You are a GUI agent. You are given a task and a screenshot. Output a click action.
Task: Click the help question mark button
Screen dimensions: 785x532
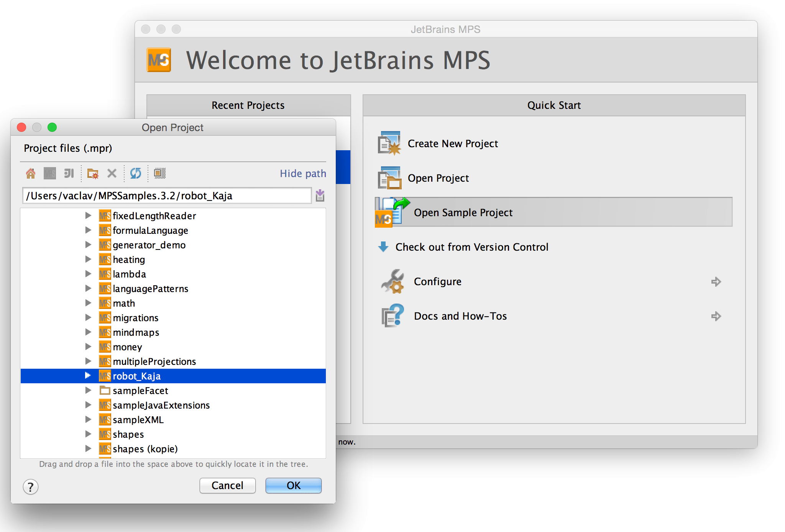31,487
